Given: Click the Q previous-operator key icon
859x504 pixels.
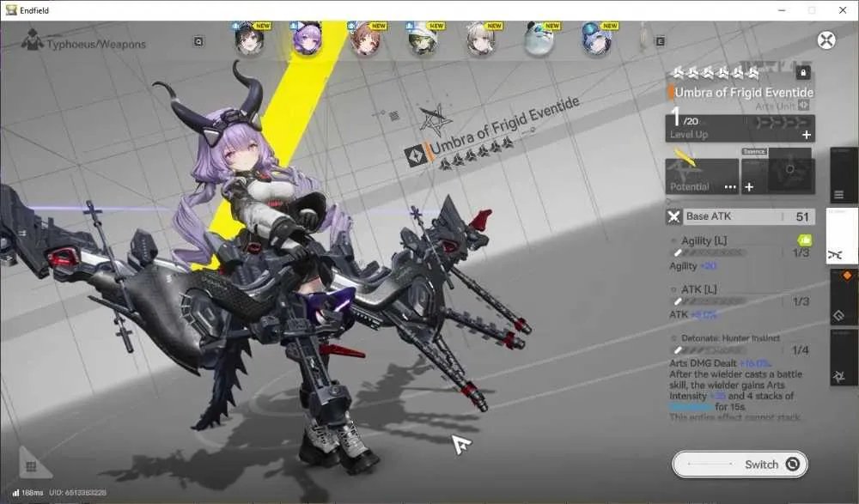Looking at the screenshot, I should coord(198,41).
